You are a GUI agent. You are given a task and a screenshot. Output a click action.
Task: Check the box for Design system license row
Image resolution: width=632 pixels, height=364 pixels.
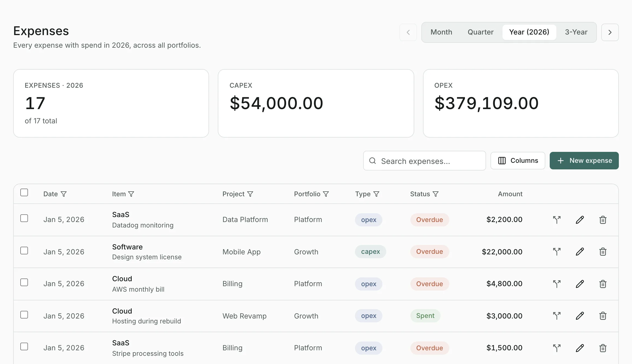pos(24,251)
